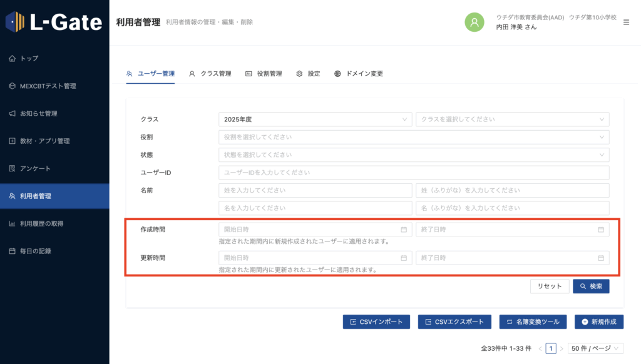Go to the next page arrow
Screen dimensions: 641x364
tap(562, 348)
